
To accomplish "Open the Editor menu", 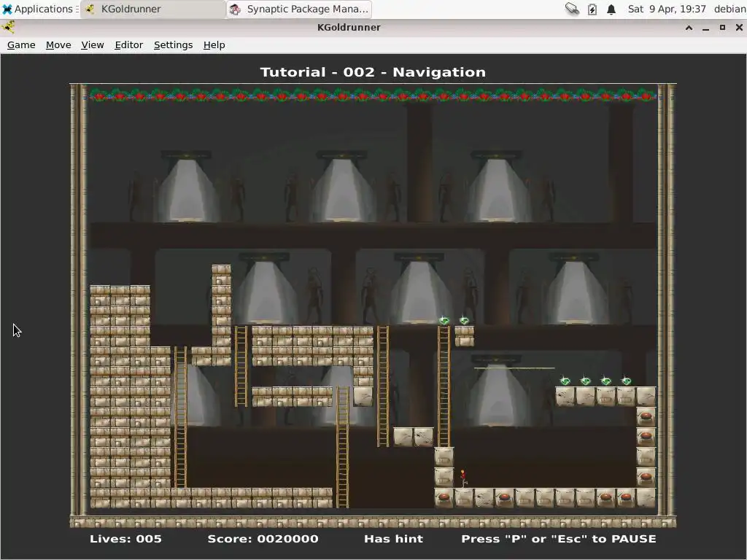I will (128, 44).
